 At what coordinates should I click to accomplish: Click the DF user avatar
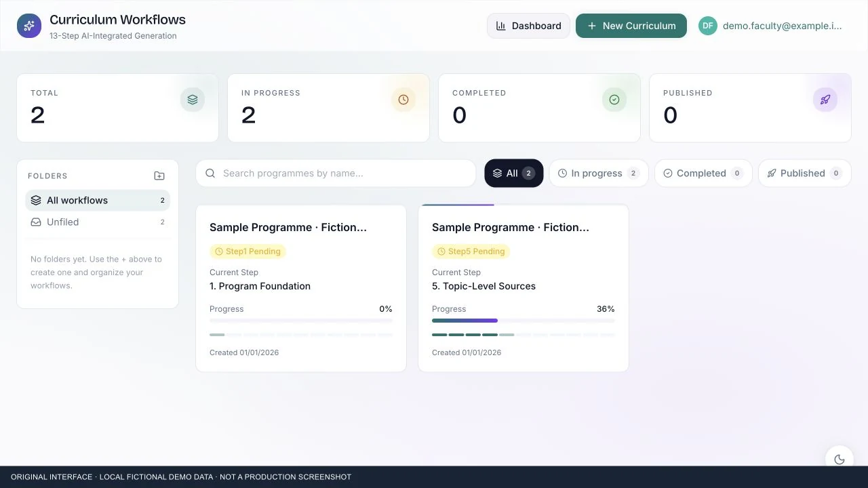[708, 26]
